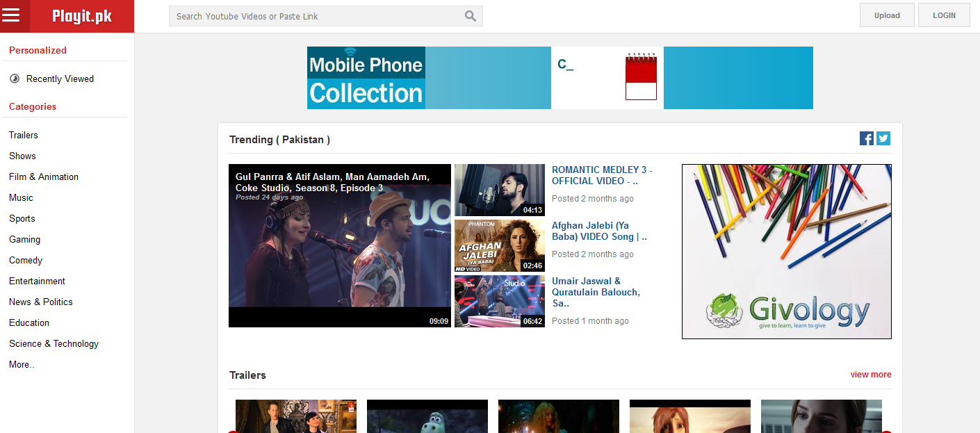The image size is (980, 433).
Task: Click the 04:13 duration badge
Action: click(x=532, y=210)
